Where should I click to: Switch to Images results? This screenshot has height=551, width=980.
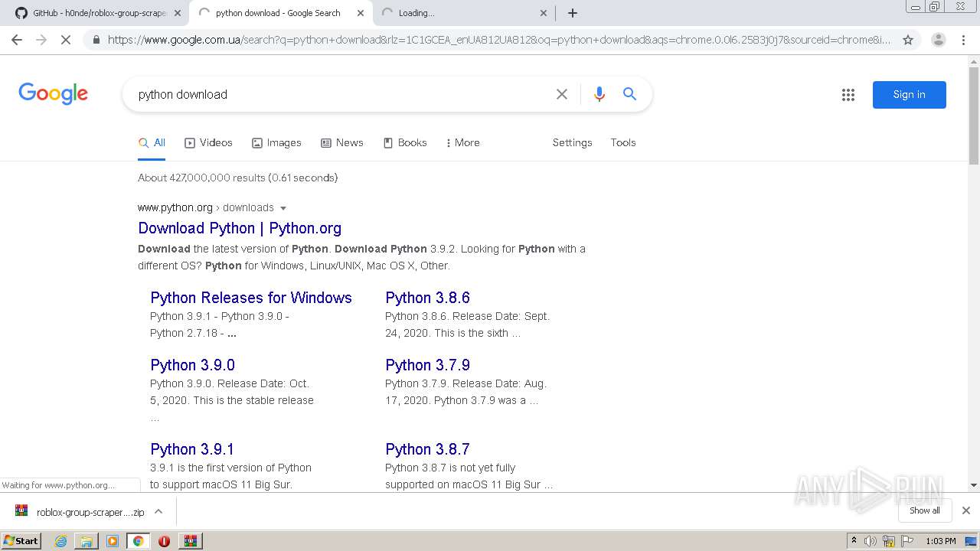point(276,143)
